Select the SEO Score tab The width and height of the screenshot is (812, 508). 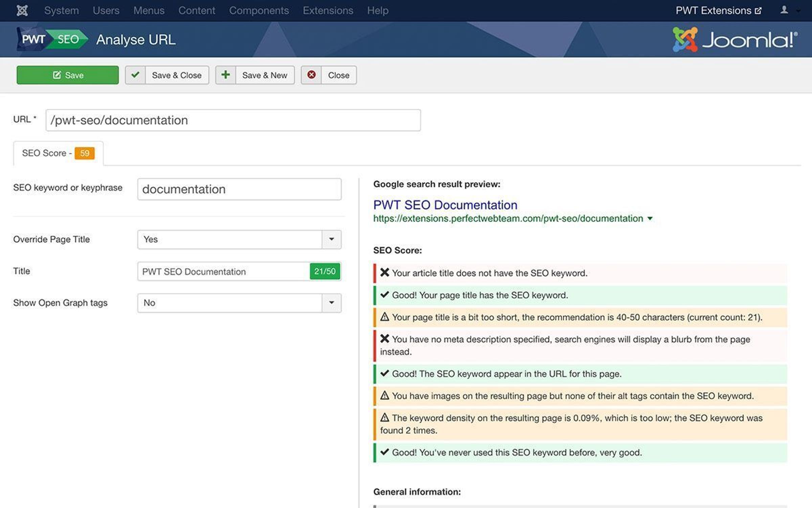(x=44, y=153)
